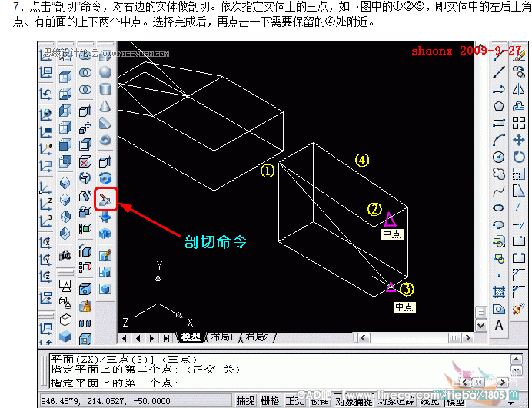Image resolution: width=532 pixels, height=408 pixels.
Task: Click the 3-point UCS icon
Action: 45,221
